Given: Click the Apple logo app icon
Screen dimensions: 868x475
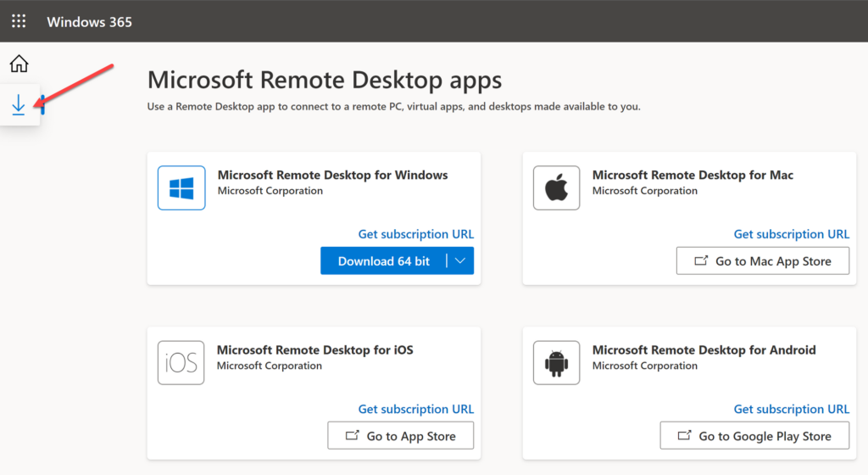Looking at the screenshot, I should (556, 187).
